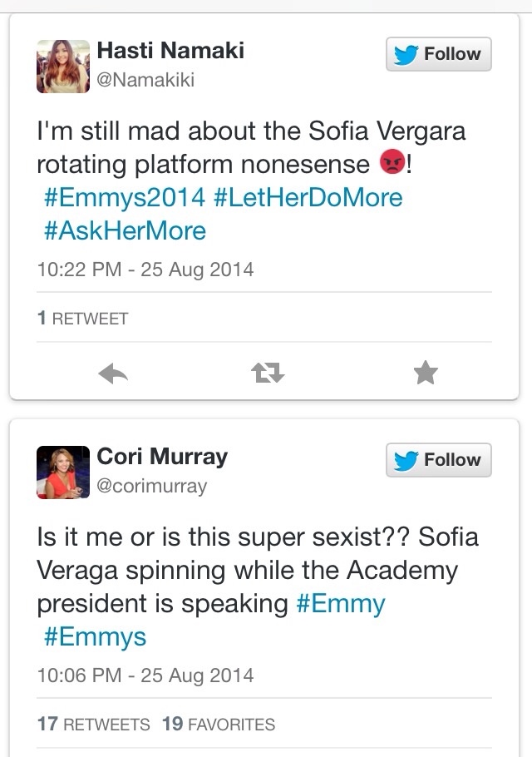Favorite Hasti Namaki's tweet with star
The width and height of the screenshot is (532, 757).
[425, 375]
